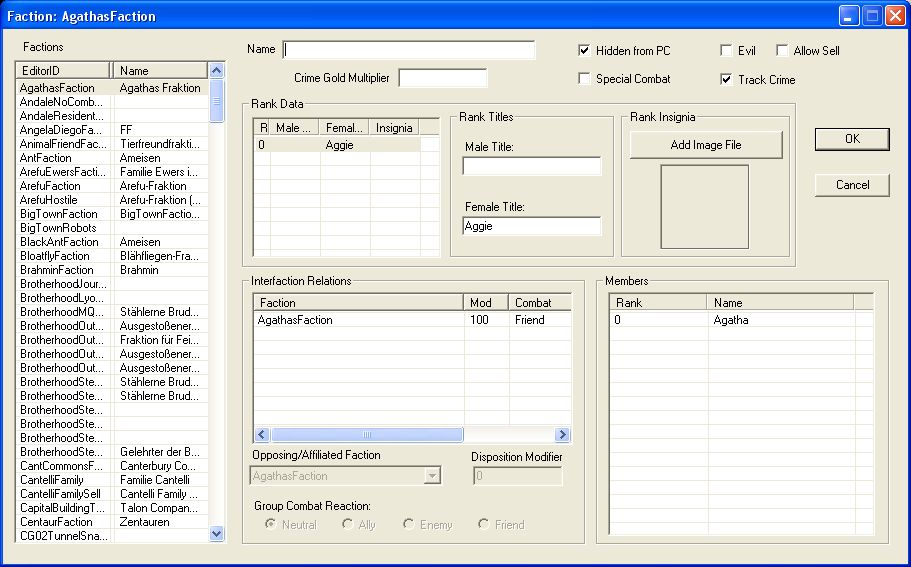Sort factions by the EditorID column header
This screenshot has height=567, width=911.
coord(63,70)
